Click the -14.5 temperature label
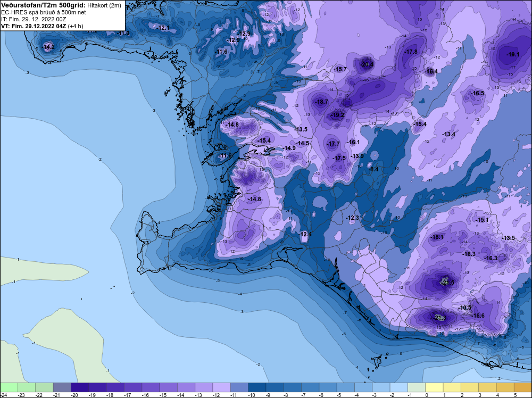Viewport: 532px width, 398px height. (x=302, y=143)
